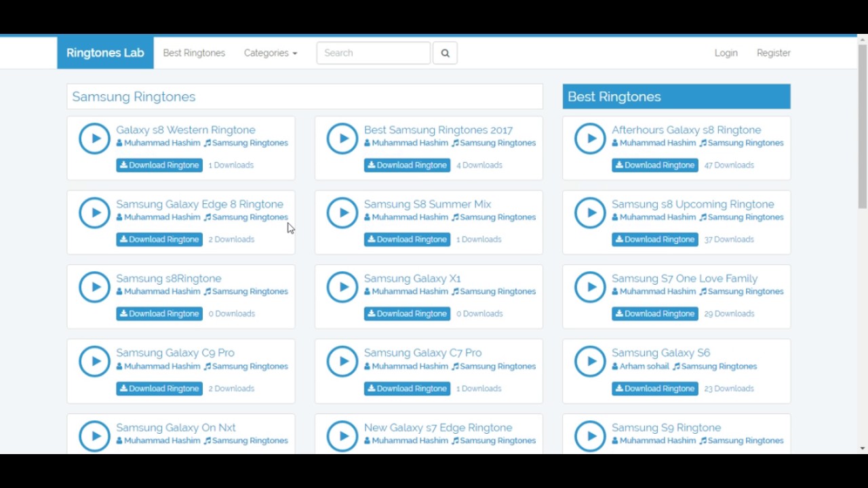
Task: Play Best Samsung Ringtones 2017
Action: click(342, 138)
